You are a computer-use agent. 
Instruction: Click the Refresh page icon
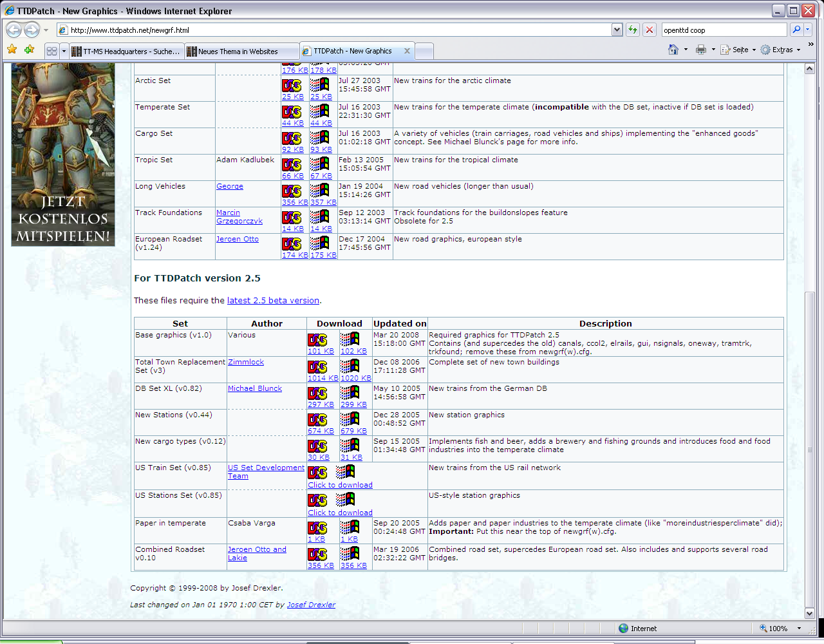(x=633, y=30)
